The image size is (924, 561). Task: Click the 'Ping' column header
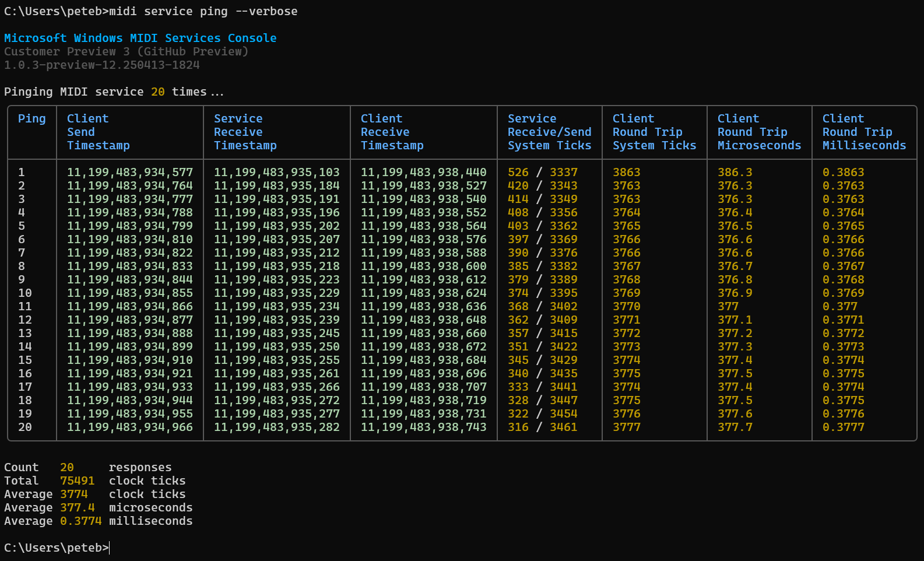pos(32,118)
